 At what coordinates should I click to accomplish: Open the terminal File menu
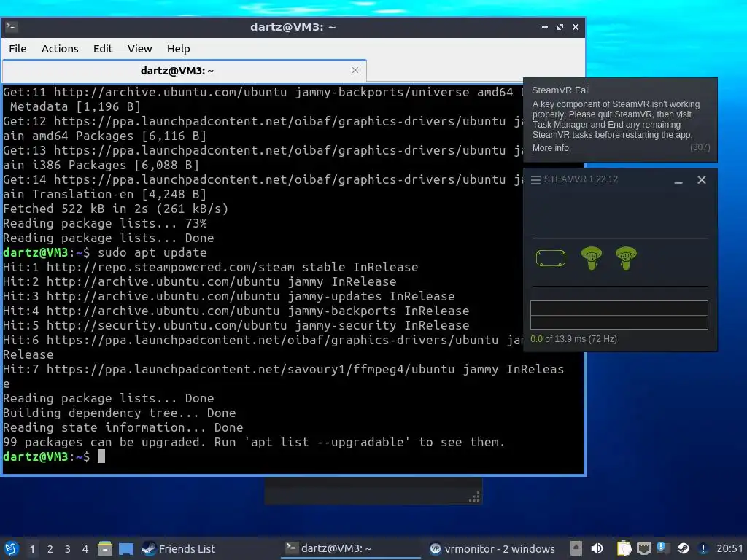pos(18,49)
